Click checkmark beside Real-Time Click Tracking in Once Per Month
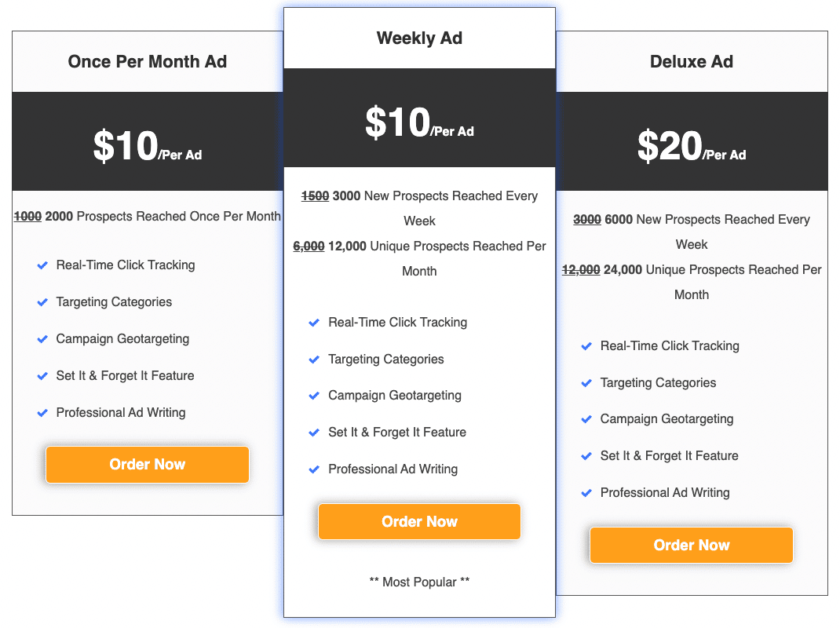This screenshot has height=628, width=840. click(x=42, y=265)
